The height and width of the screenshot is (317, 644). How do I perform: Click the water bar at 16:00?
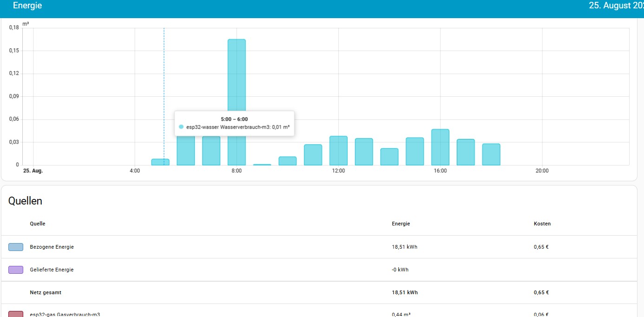point(440,147)
